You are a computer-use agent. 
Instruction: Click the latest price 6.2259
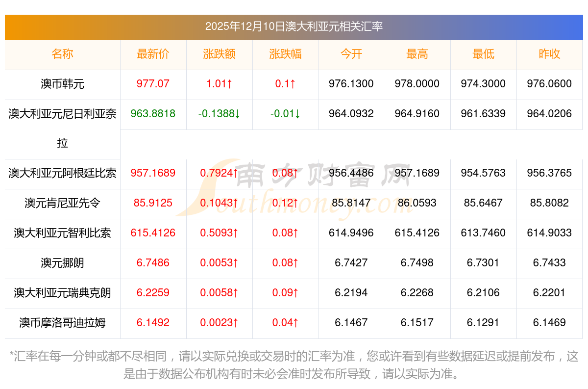(153, 293)
